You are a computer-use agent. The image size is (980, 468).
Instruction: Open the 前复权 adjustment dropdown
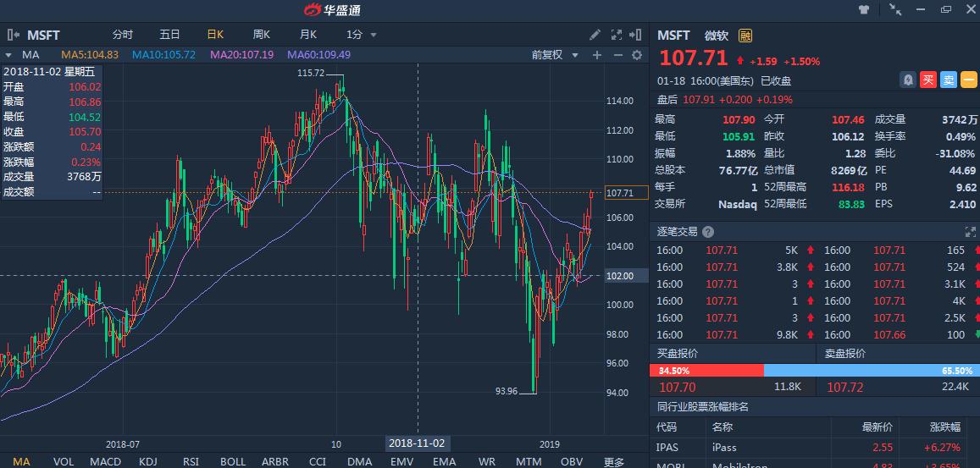pos(555,55)
